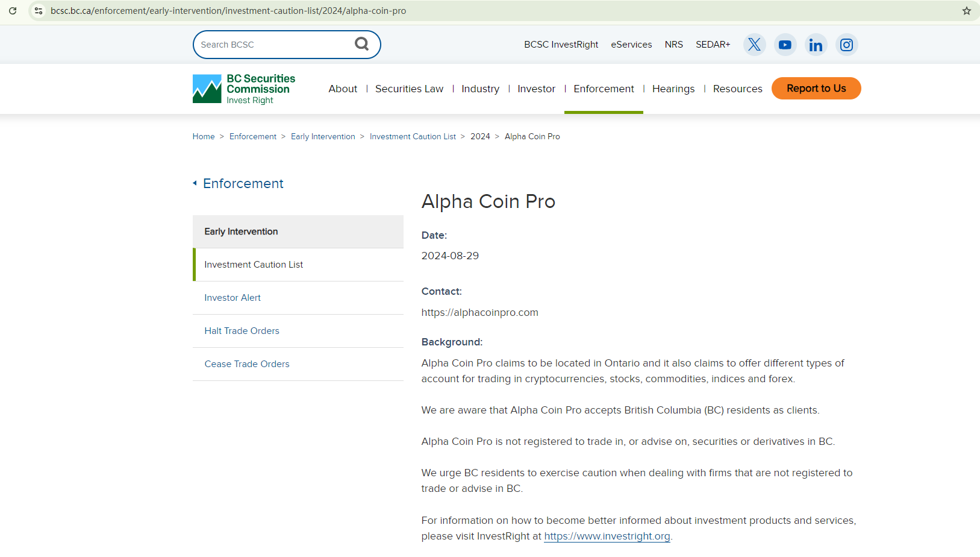This screenshot has height=557, width=980.
Task: Open the Securities Law menu
Action: click(x=409, y=89)
